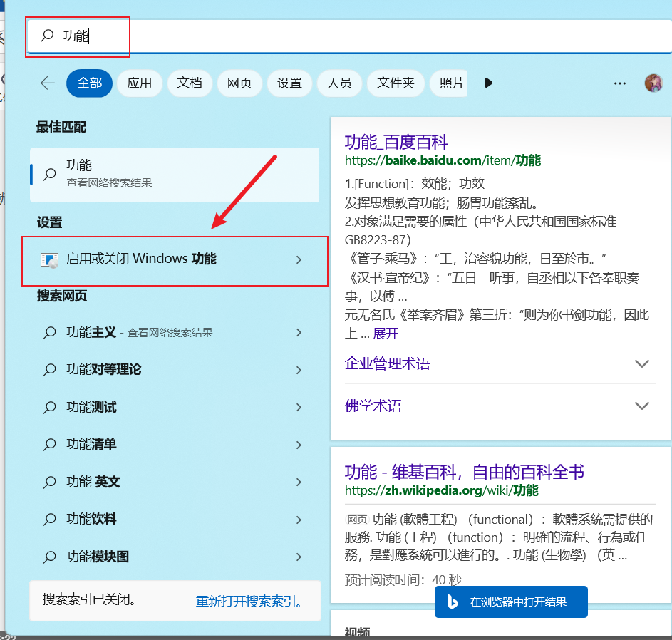Switch to the 网页 filter tab
The height and width of the screenshot is (640, 672).
pos(239,83)
